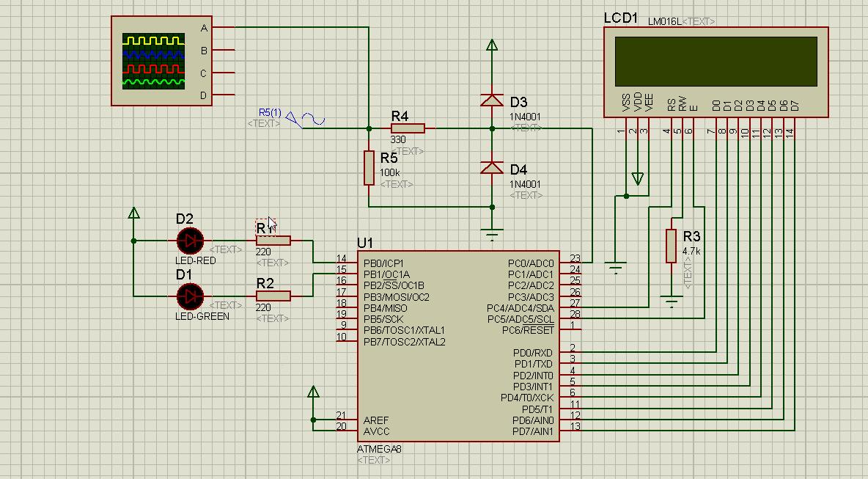868x479 pixels.
Task: Select the R4 resistor body
Action: point(408,128)
